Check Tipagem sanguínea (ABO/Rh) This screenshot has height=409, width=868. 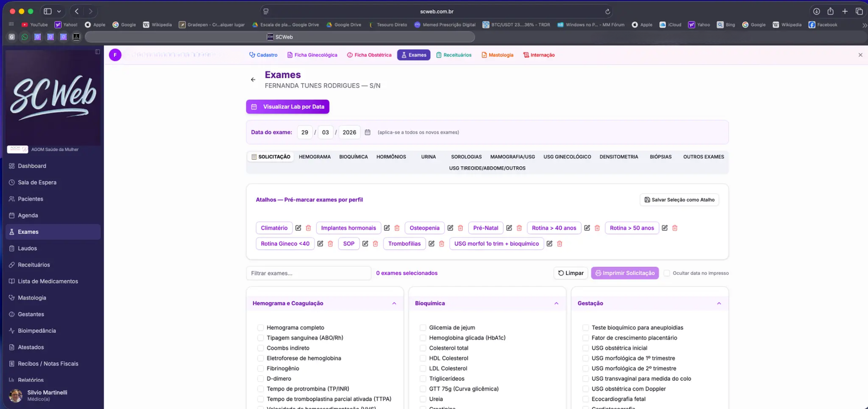pos(260,338)
